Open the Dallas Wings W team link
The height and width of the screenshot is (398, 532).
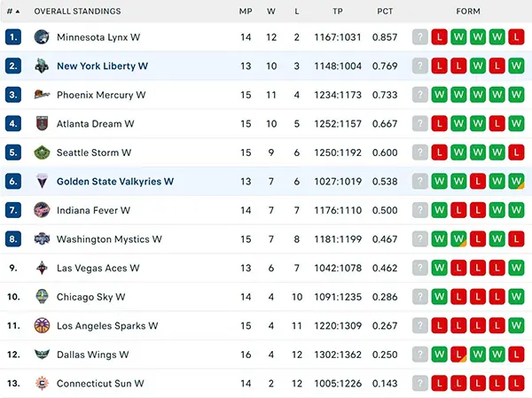coord(92,355)
